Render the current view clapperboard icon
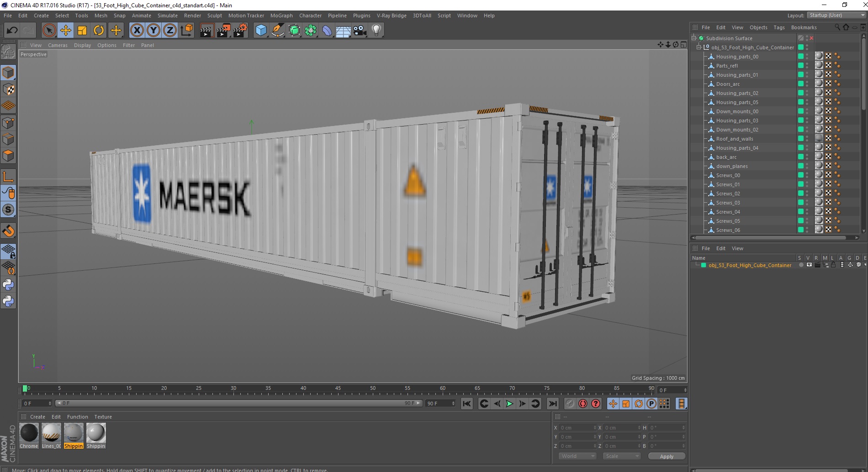The height and width of the screenshot is (472, 868). (206, 31)
